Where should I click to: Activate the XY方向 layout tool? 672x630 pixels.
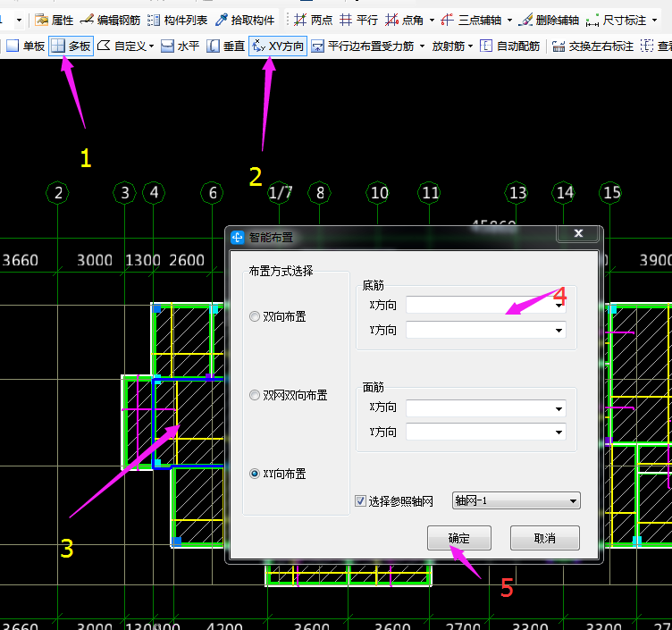point(278,46)
